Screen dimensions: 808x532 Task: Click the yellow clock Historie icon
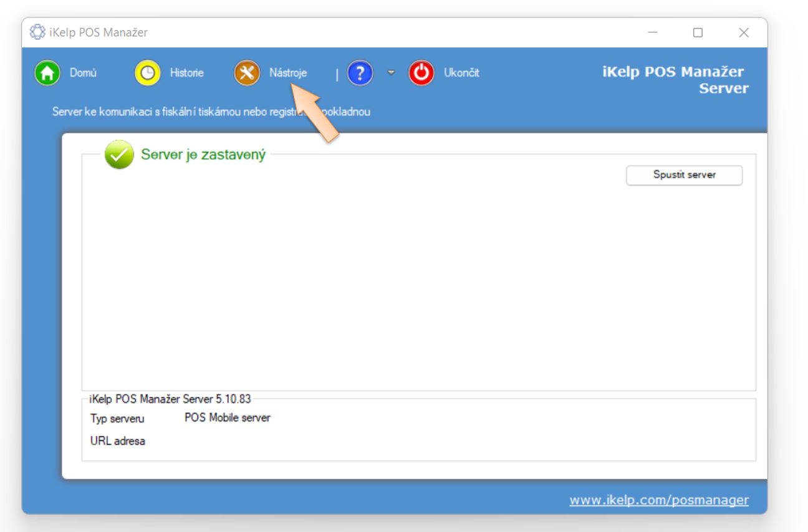[x=147, y=73]
